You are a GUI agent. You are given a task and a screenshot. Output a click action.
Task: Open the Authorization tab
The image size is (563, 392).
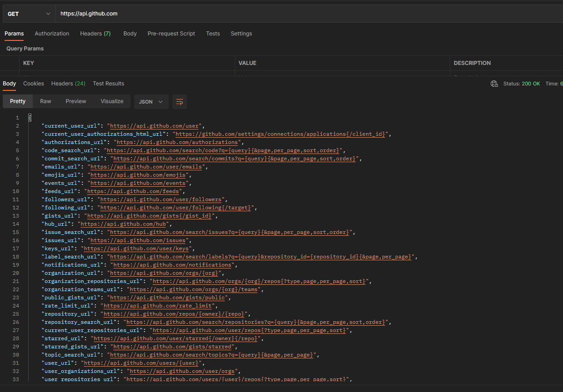(x=52, y=34)
